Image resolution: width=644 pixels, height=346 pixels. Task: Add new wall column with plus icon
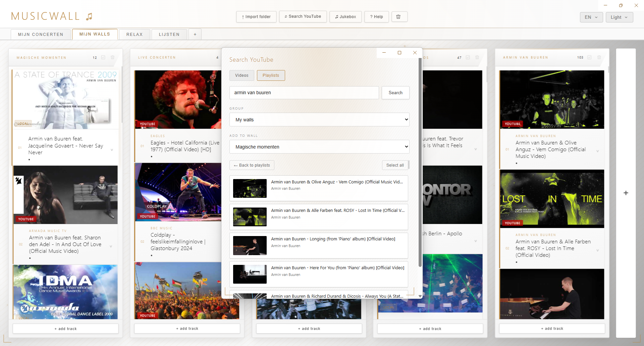pos(626,193)
